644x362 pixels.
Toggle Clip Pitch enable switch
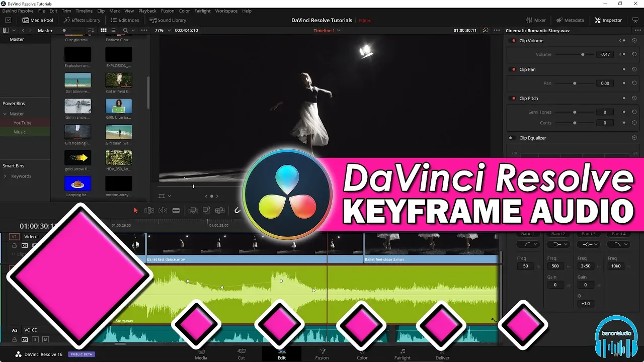click(x=513, y=99)
